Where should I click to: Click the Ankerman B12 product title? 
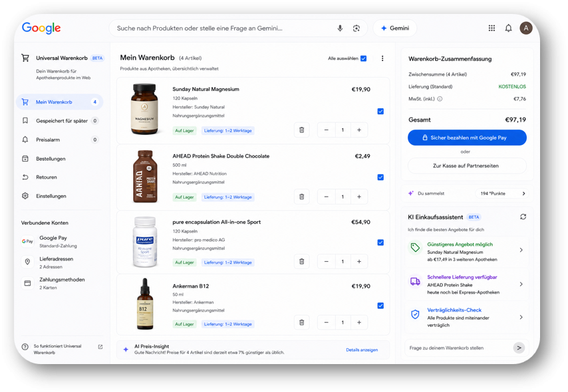190,286
